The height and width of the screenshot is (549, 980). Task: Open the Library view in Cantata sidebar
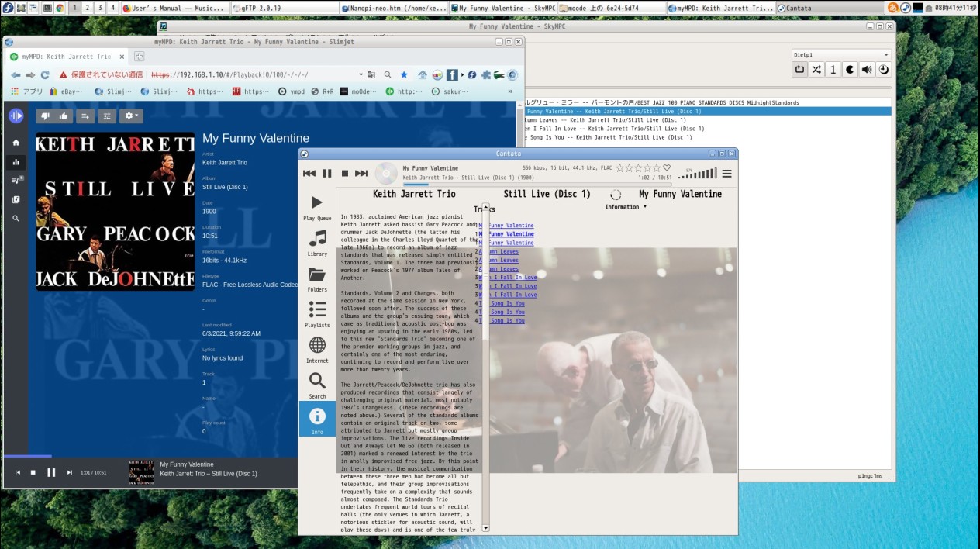(317, 243)
